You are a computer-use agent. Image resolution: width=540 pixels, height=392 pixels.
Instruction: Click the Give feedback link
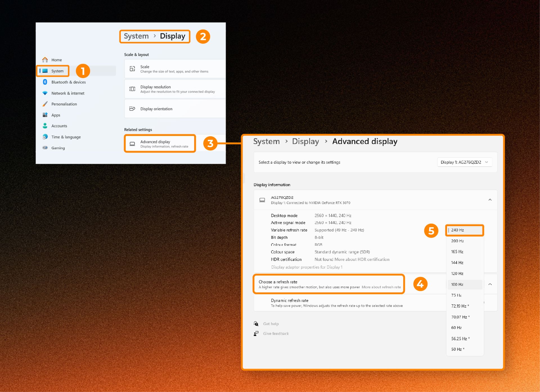point(276,333)
